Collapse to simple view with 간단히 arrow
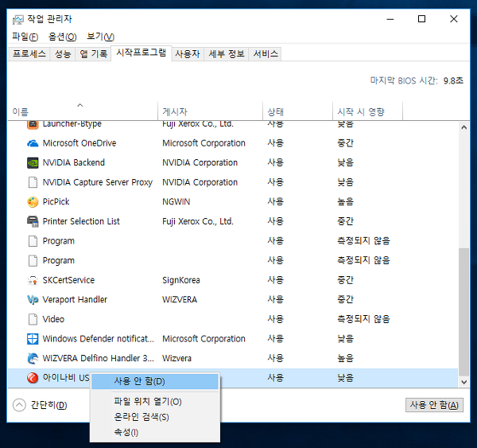Image resolution: width=477 pixels, height=448 pixels. click(x=19, y=405)
